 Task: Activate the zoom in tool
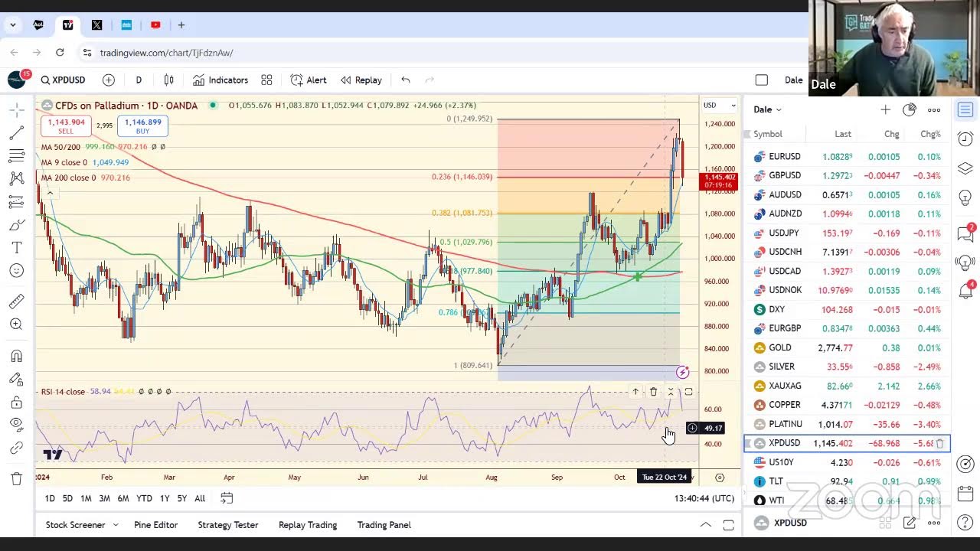(16, 324)
